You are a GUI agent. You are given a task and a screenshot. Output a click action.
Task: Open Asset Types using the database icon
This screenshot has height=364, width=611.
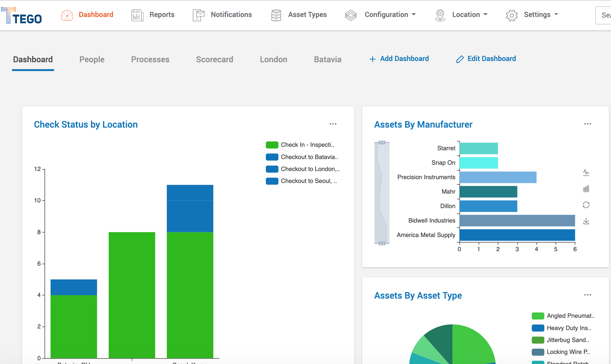(276, 15)
